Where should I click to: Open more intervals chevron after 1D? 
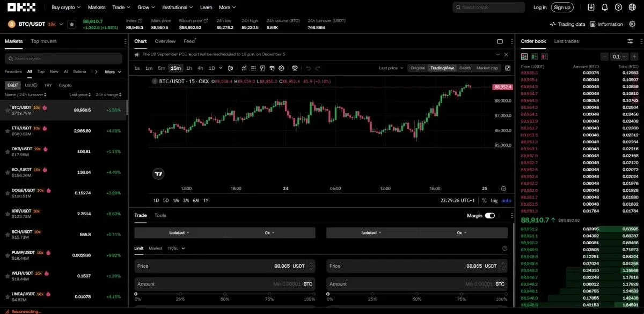point(220,68)
